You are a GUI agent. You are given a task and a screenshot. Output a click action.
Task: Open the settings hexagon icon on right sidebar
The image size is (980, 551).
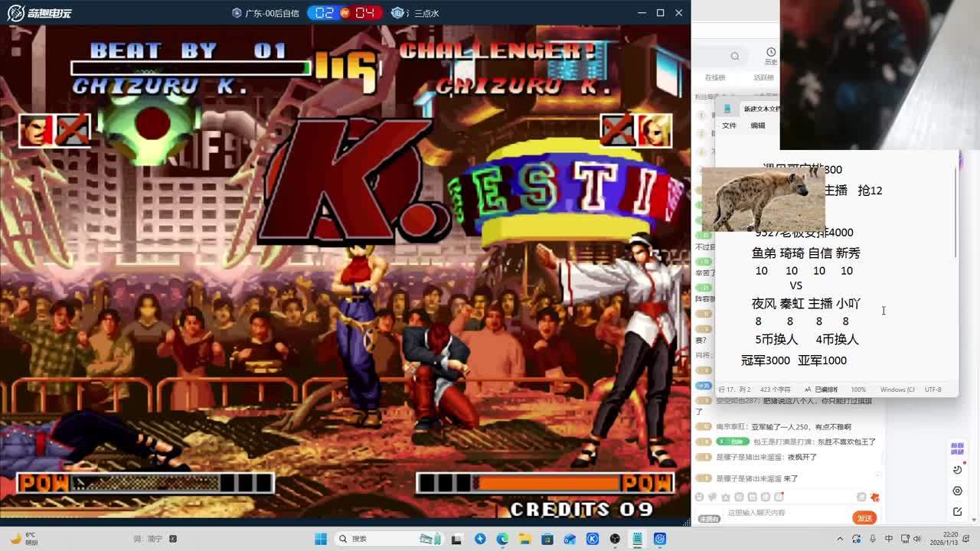957,491
